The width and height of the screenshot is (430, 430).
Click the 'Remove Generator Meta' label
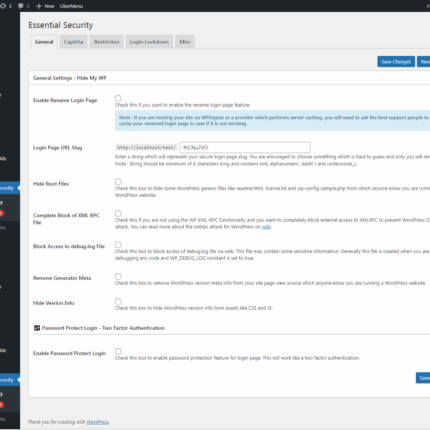(x=62, y=278)
